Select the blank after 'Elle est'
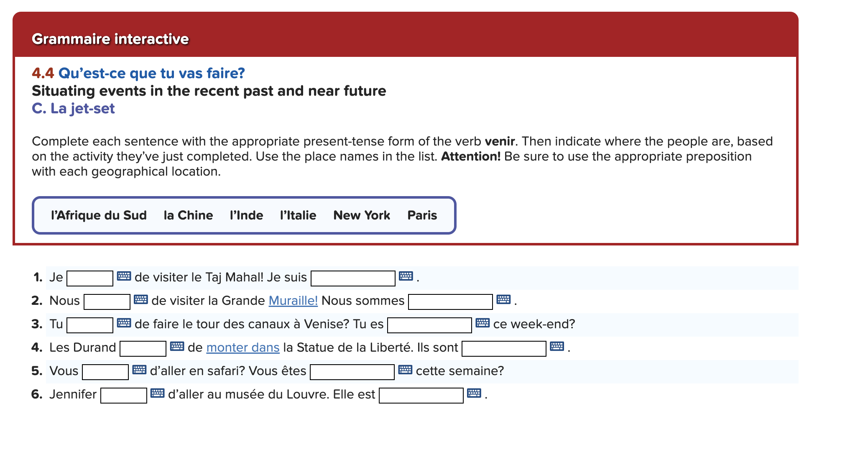The height and width of the screenshot is (465, 868). tap(421, 395)
